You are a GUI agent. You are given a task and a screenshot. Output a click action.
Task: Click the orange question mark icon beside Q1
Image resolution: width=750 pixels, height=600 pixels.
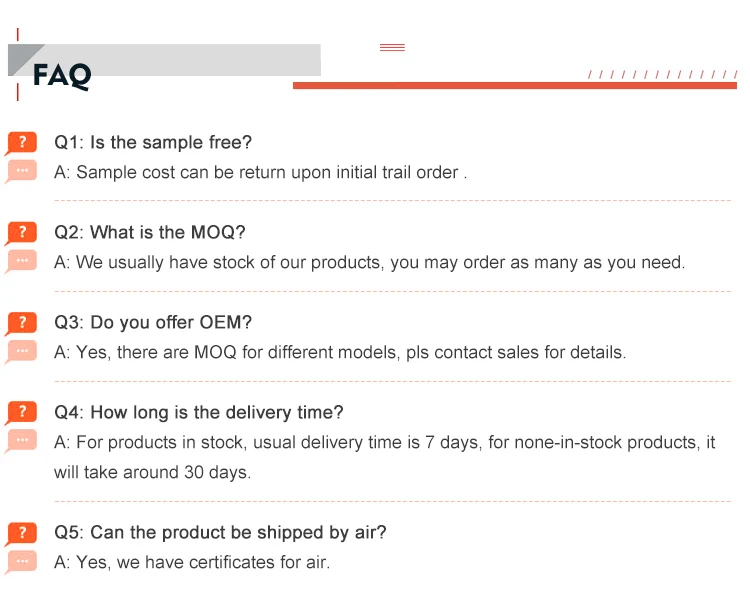tap(22, 142)
